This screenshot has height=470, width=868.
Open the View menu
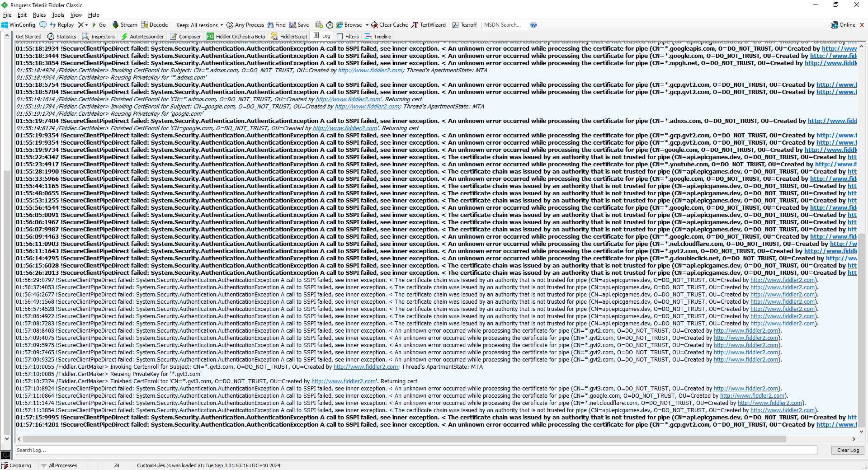click(x=76, y=15)
